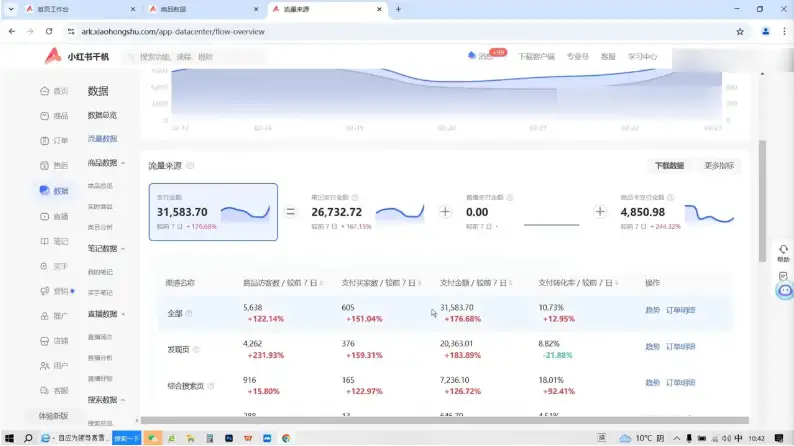Open the blue chat robot floating icon

point(785,291)
